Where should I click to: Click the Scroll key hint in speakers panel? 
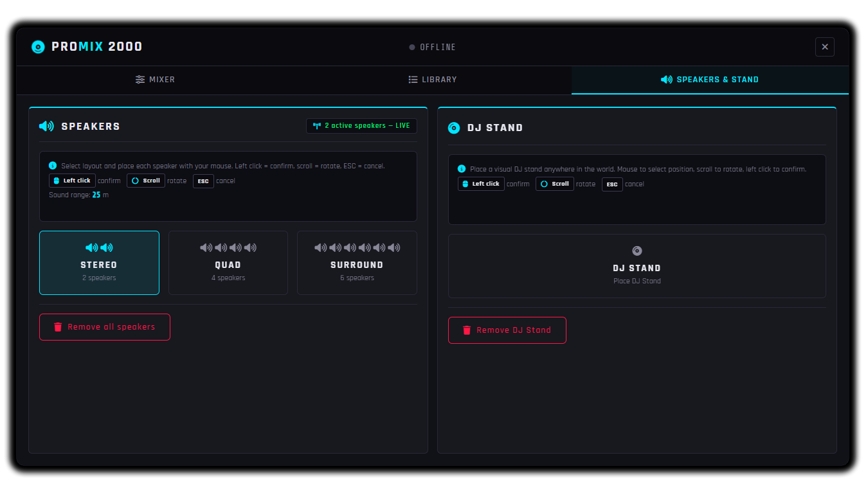click(x=146, y=181)
